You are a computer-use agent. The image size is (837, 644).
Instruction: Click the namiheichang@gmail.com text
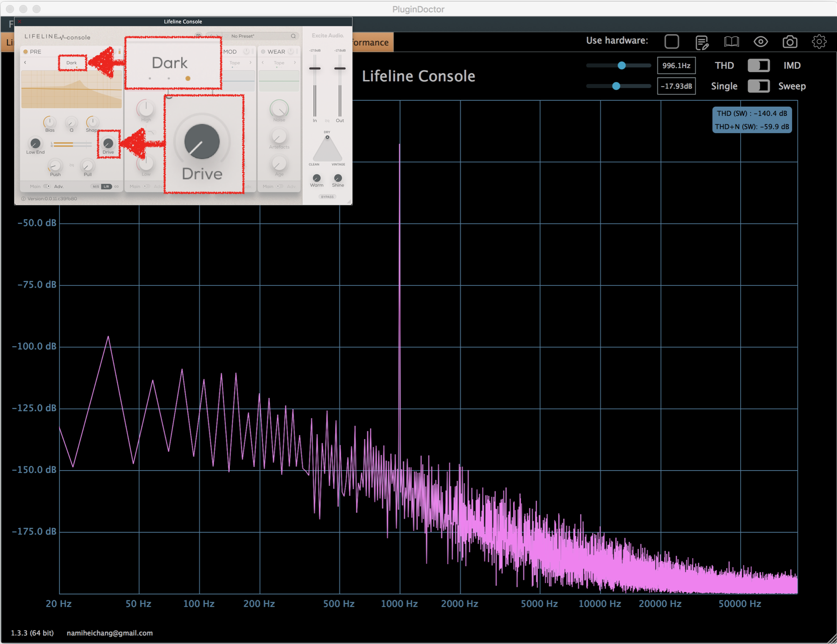pyautogui.click(x=110, y=633)
